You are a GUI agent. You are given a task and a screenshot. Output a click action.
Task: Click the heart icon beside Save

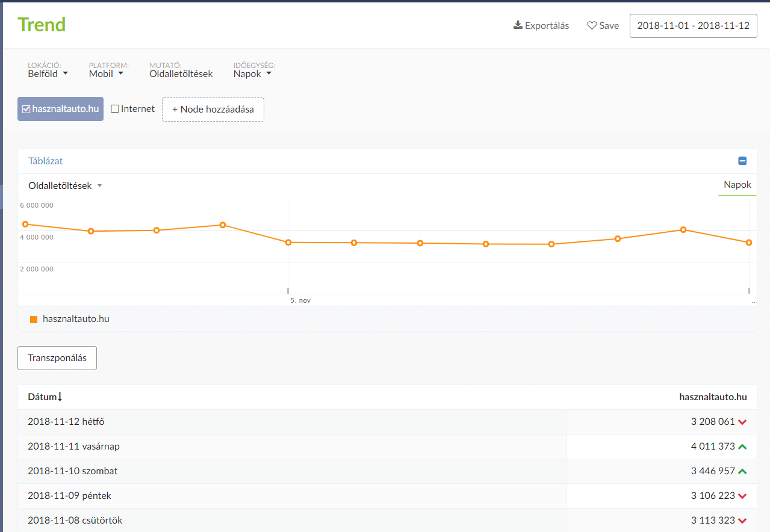592,25
